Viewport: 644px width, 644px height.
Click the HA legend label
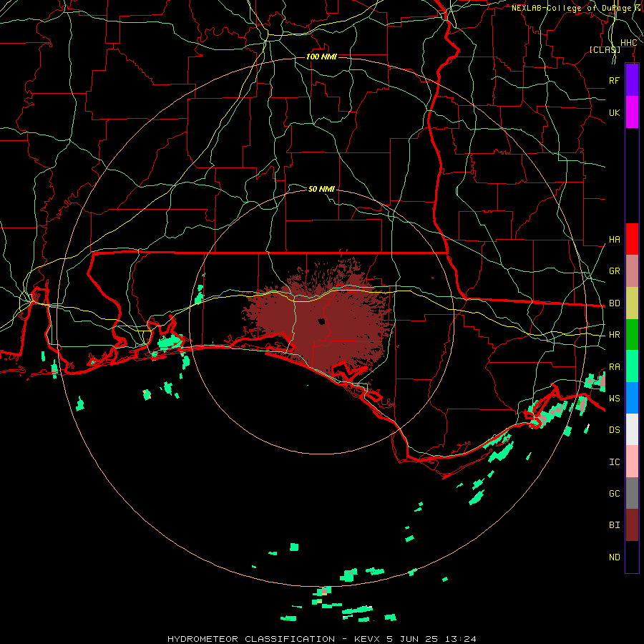coord(614,240)
